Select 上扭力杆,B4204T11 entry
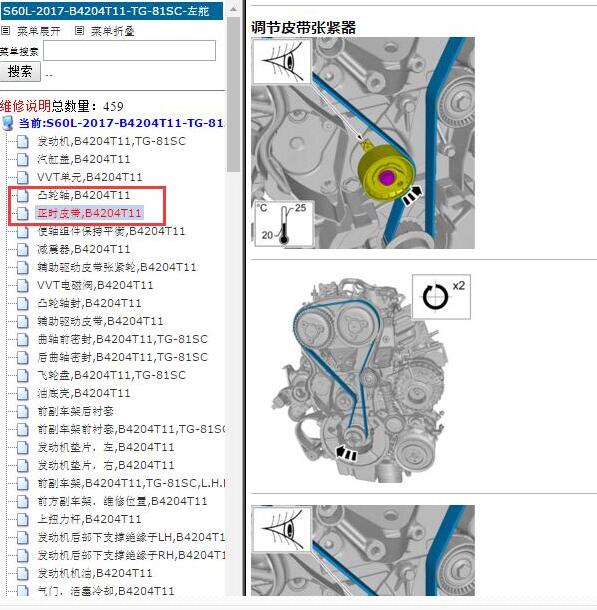The image size is (597, 610). point(89,519)
